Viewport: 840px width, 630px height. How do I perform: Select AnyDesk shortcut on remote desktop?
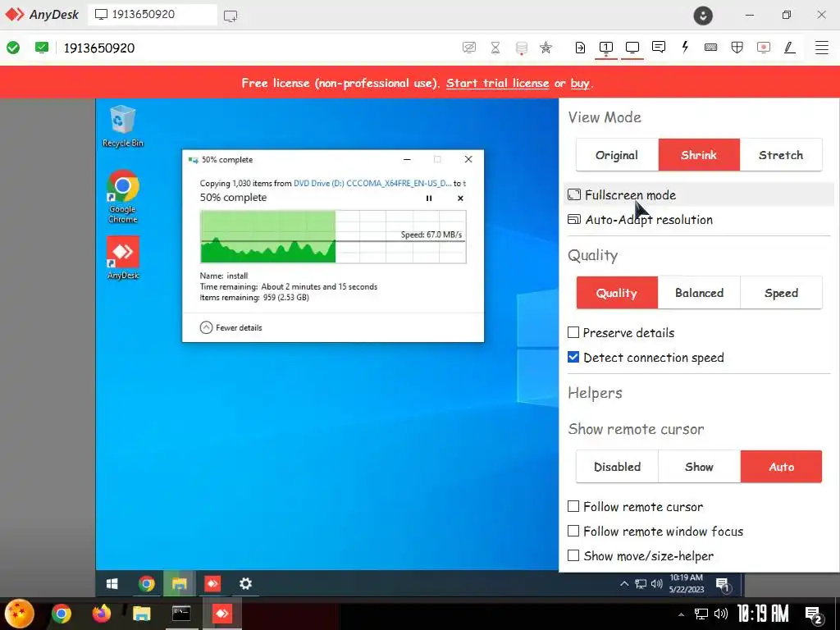click(123, 258)
